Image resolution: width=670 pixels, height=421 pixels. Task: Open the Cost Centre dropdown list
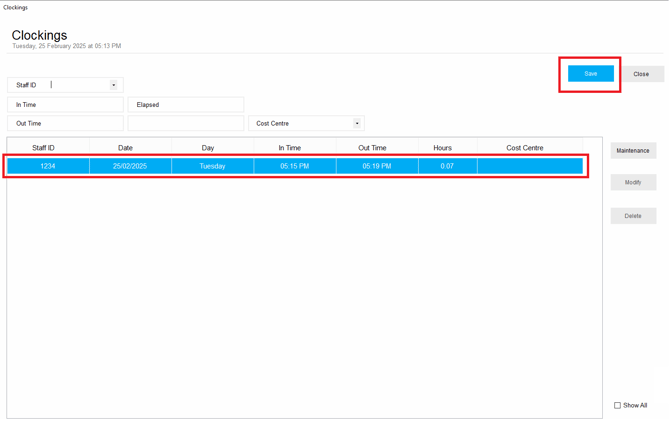(357, 124)
